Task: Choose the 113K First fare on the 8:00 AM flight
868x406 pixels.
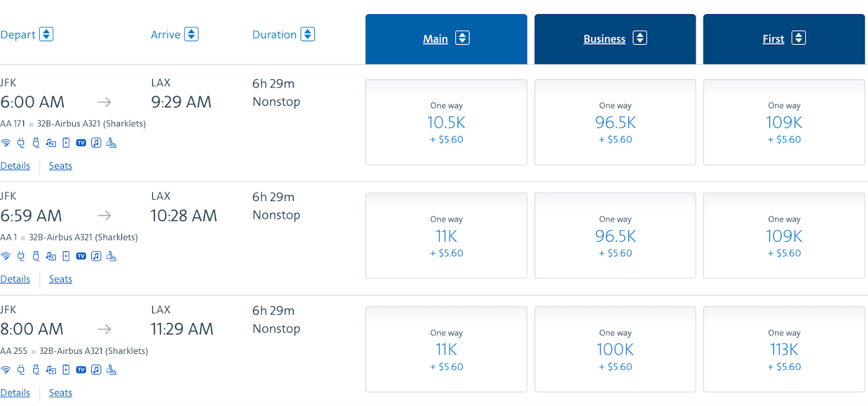Action: (x=784, y=350)
